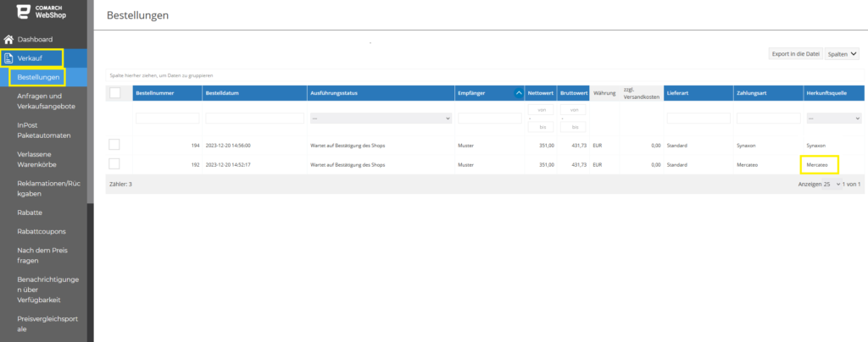This screenshot has height=342, width=868.
Task: Click the Verkauf document icon
Action: [8, 58]
